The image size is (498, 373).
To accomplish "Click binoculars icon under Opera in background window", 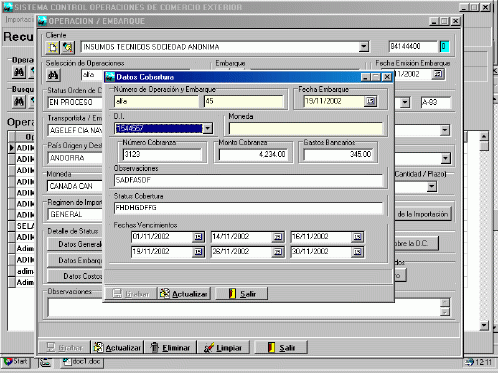I will [19, 72].
